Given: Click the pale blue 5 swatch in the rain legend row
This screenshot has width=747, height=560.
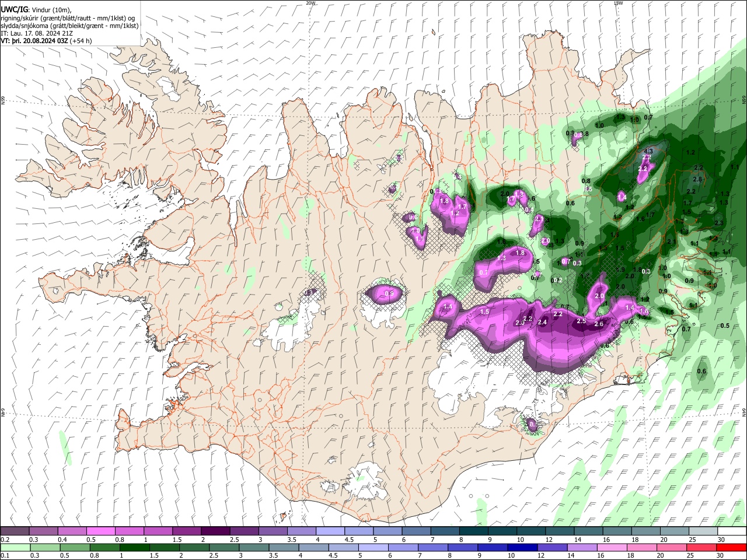Looking at the screenshot, I should click(373, 547).
